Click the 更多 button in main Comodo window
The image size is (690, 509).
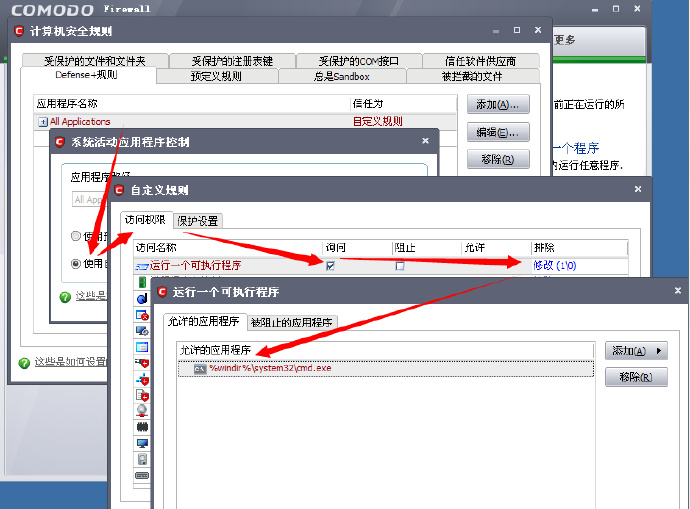click(x=599, y=40)
